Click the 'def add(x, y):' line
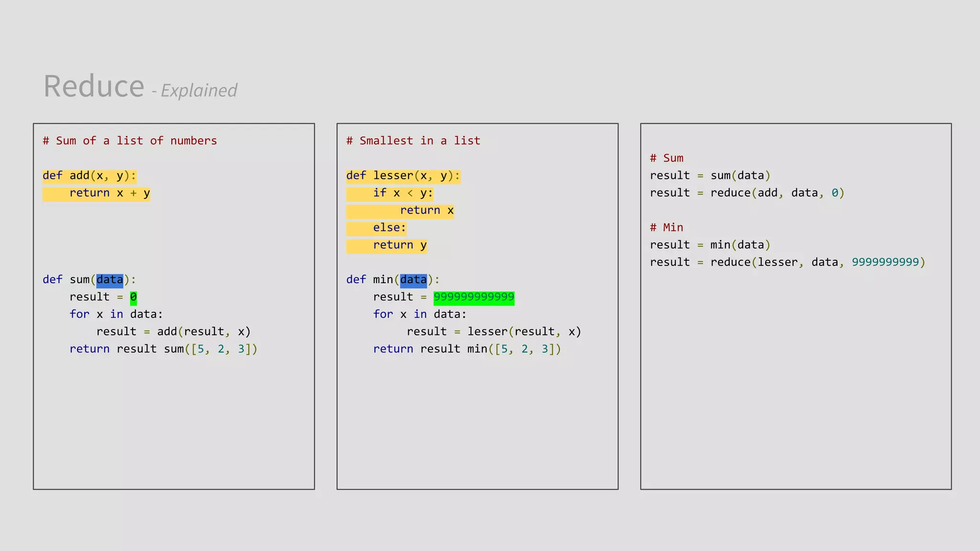This screenshot has width=980, height=551. (89, 176)
